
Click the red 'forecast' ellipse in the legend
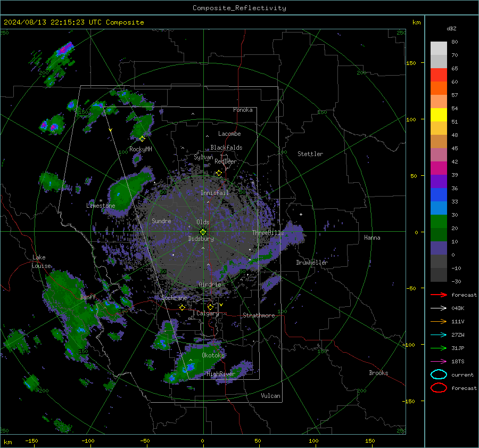coord(439,388)
